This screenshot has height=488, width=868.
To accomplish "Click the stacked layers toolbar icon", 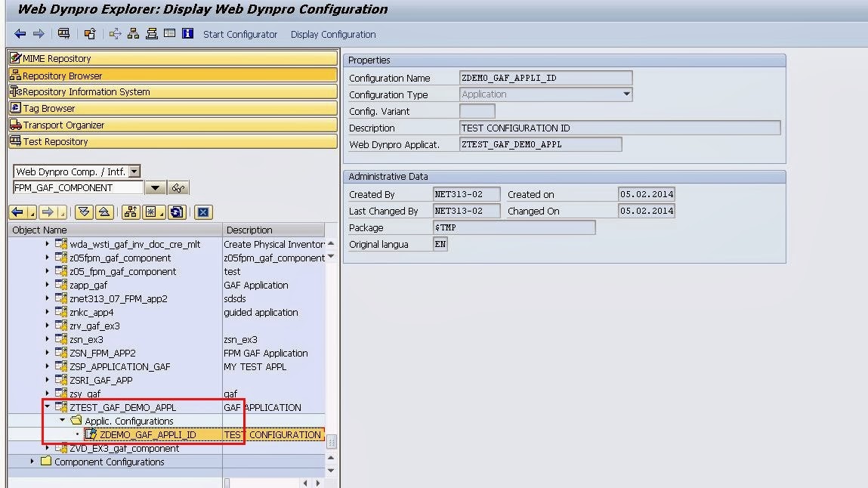I will coord(152,34).
